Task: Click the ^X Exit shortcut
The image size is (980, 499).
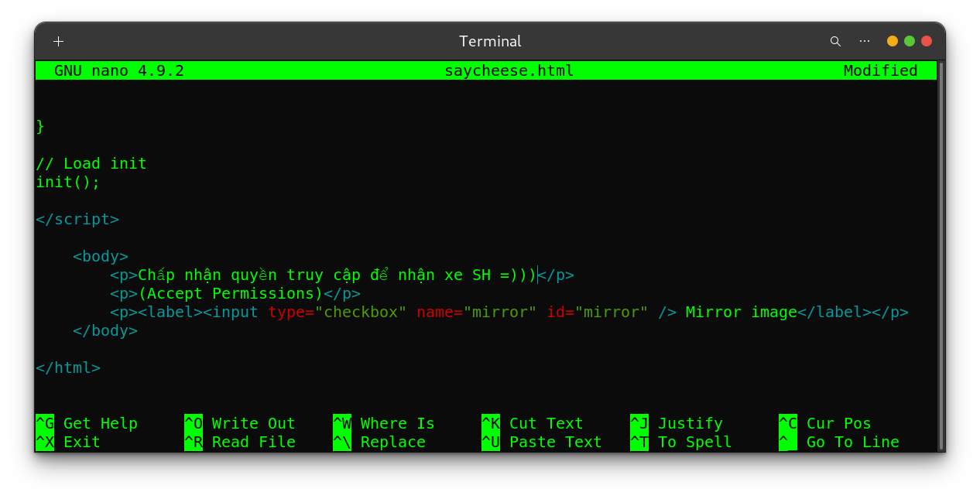Action: click(68, 442)
